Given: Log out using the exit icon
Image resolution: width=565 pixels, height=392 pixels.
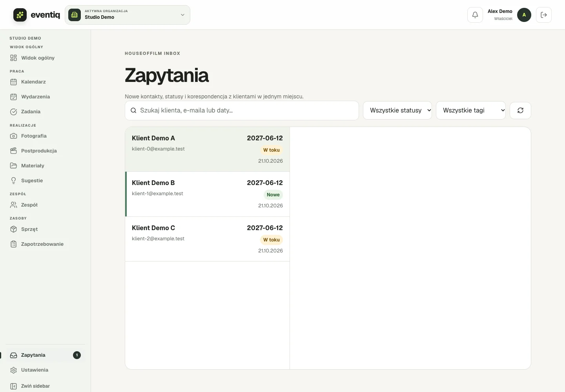Looking at the screenshot, I should [x=544, y=15].
